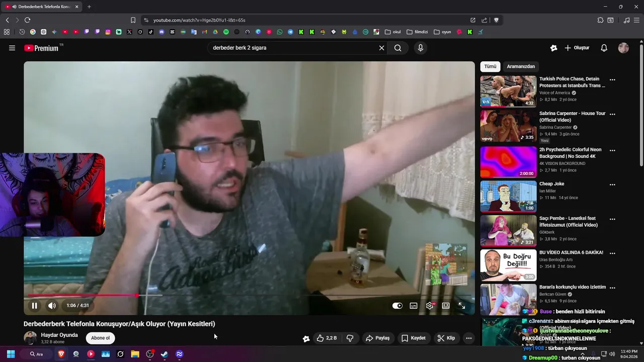Open options for BU VİDEO ASLINDA 6 DAKİKA
The width and height of the screenshot is (644, 362).
(x=612, y=253)
